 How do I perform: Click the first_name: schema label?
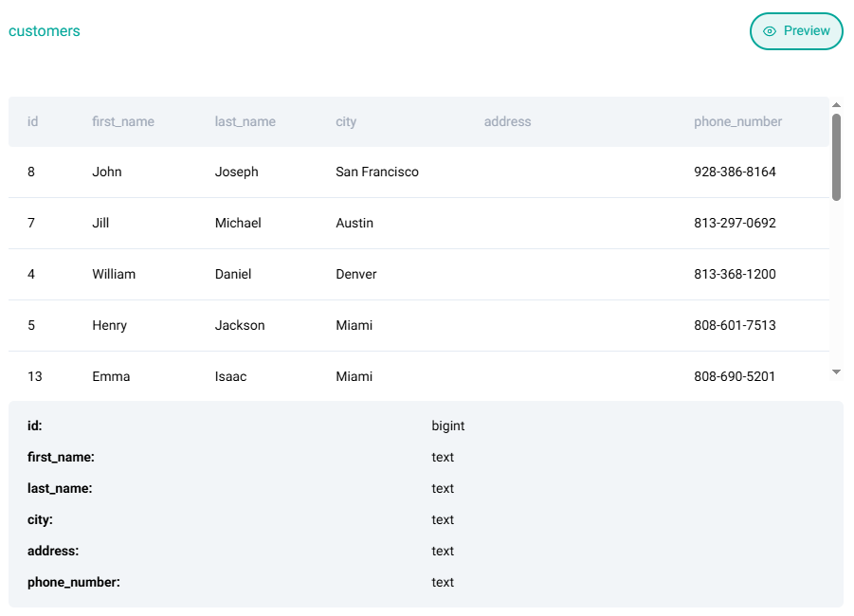coord(61,457)
